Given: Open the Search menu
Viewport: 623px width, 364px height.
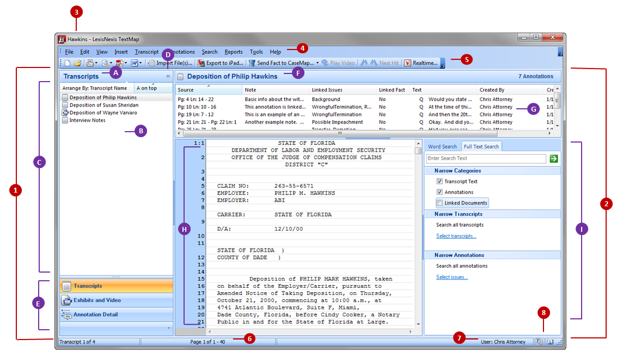Looking at the screenshot, I should (209, 52).
